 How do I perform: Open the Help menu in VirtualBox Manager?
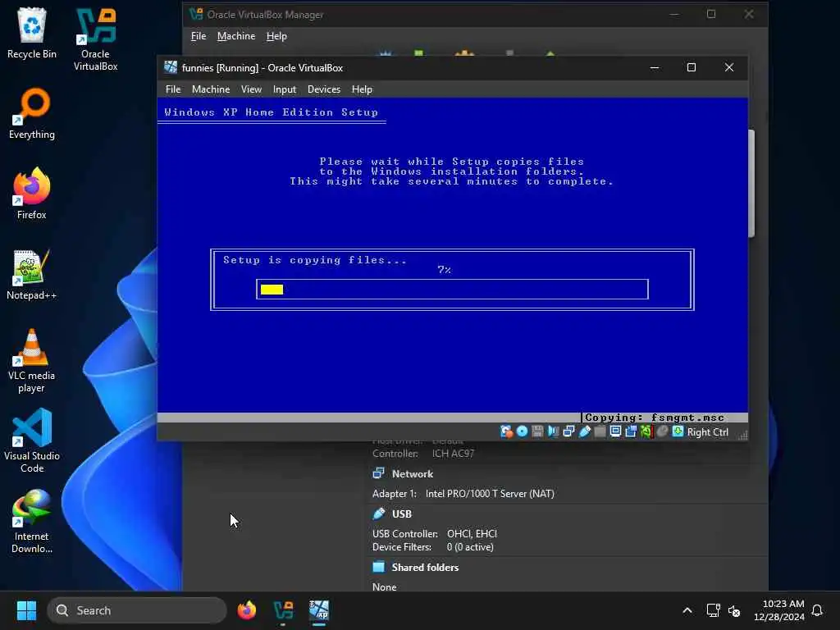pos(277,36)
